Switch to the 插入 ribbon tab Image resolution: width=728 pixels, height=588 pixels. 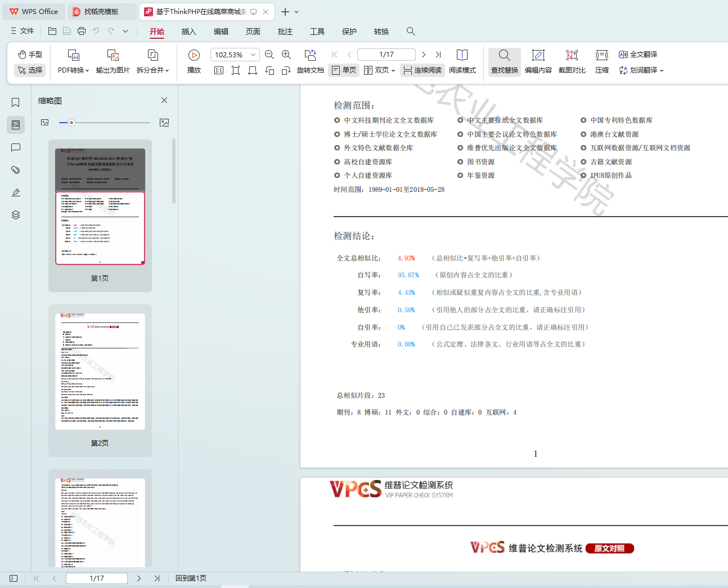point(189,32)
